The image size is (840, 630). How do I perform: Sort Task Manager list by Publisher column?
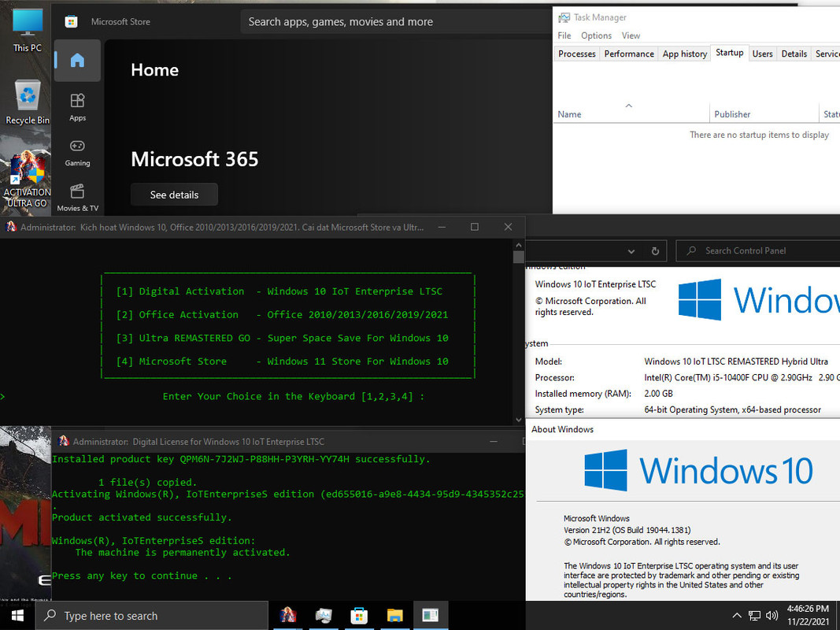tap(764, 114)
